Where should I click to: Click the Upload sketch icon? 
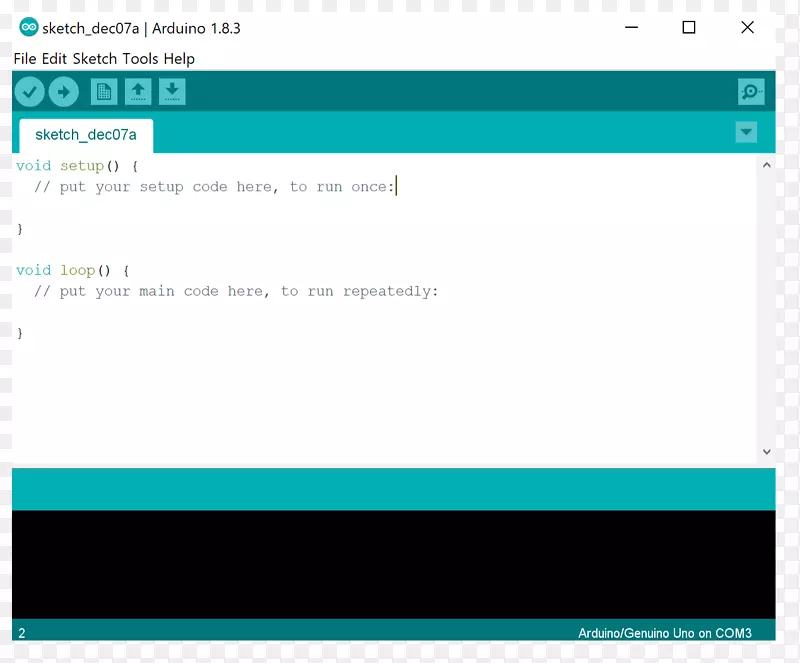63,91
